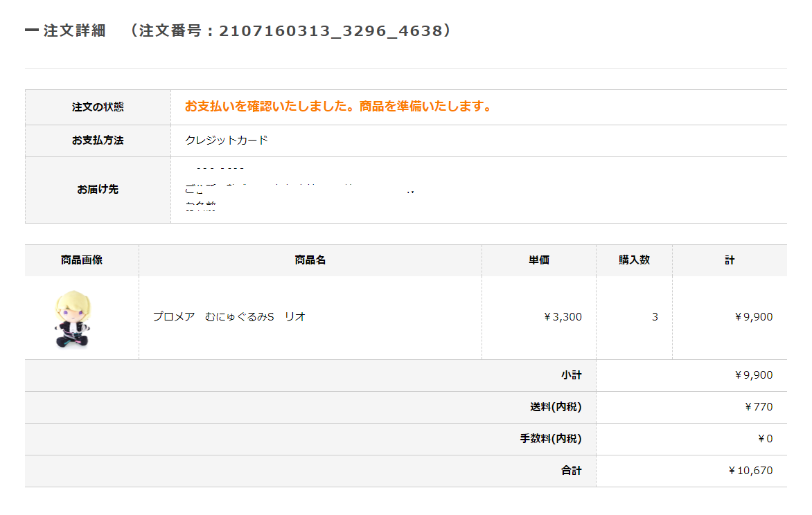The image size is (812, 515).
Task: Click the purchase quantity 3
Action: [655, 317]
